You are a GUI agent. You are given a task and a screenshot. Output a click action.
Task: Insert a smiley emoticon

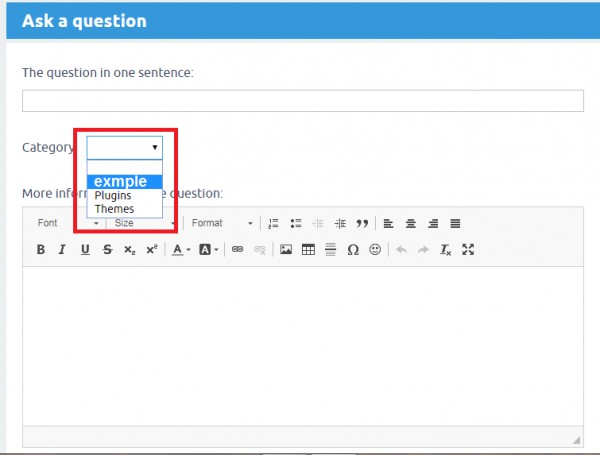[375, 249]
